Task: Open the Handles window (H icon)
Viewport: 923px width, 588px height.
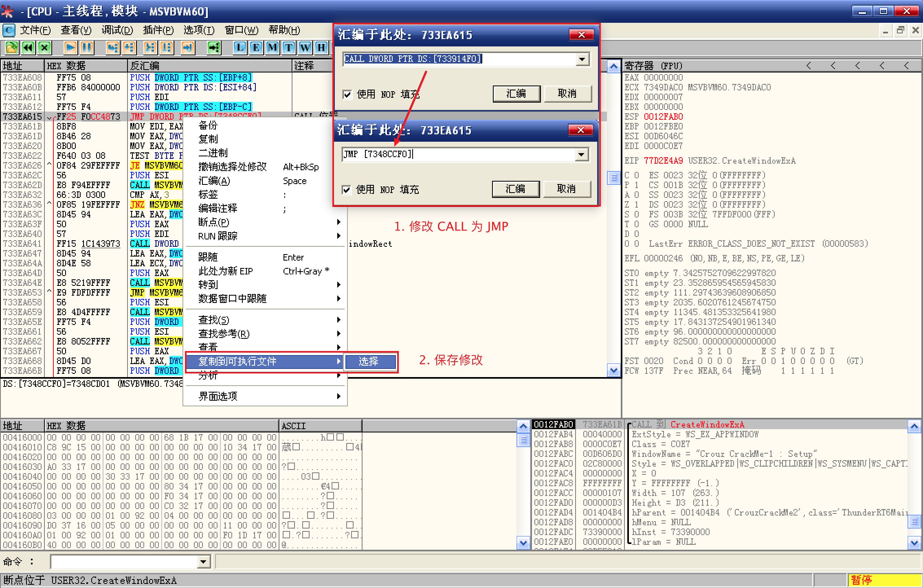Action: click(321, 48)
